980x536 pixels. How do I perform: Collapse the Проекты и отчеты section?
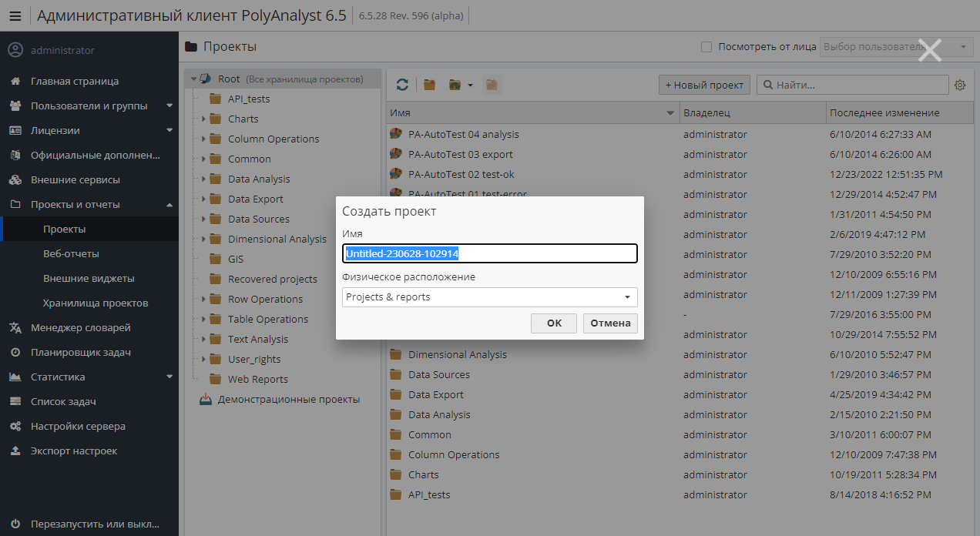click(169, 204)
